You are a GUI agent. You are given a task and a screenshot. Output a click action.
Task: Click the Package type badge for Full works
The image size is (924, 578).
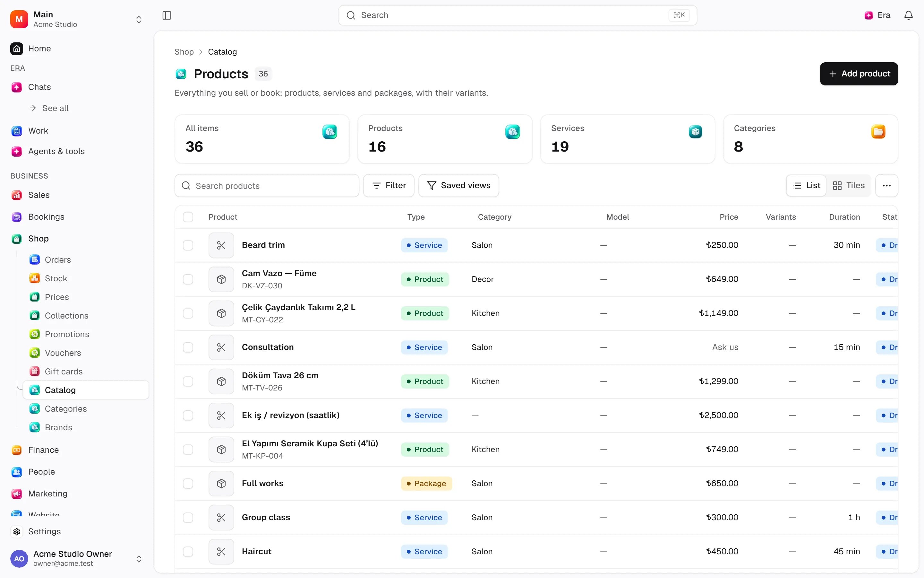click(426, 484)
